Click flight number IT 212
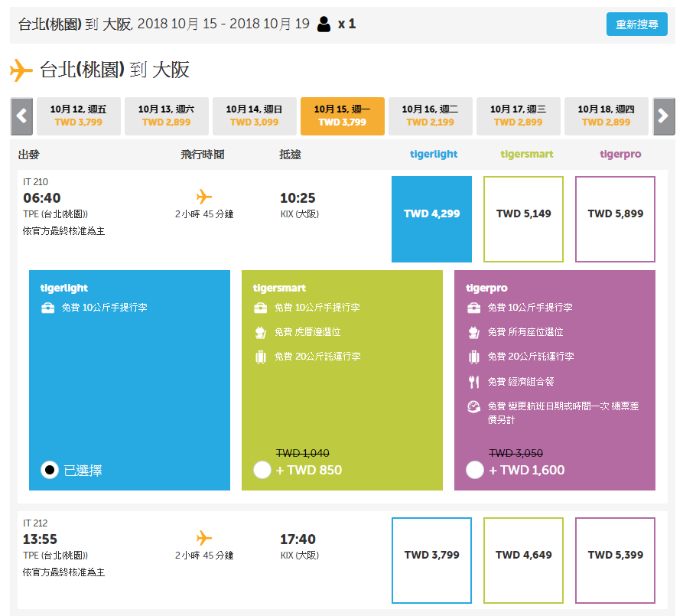The image size is (683, 616). point(35,523)
